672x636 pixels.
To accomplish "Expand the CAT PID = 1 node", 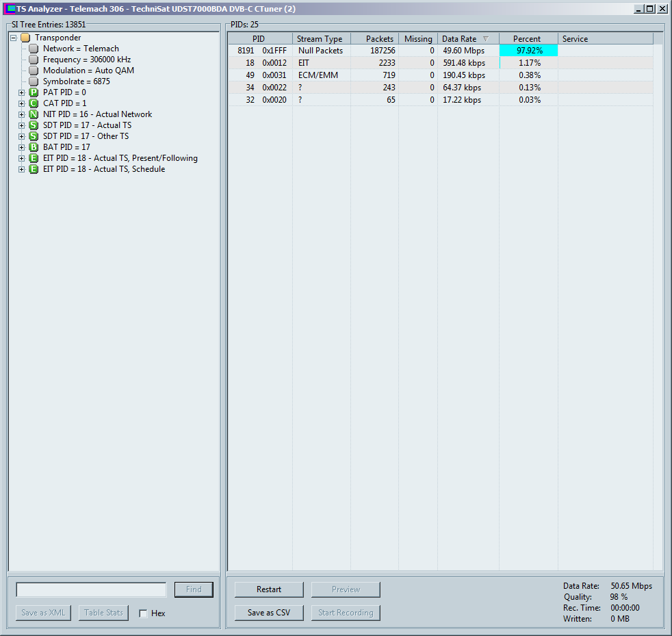I will (21, 103).
